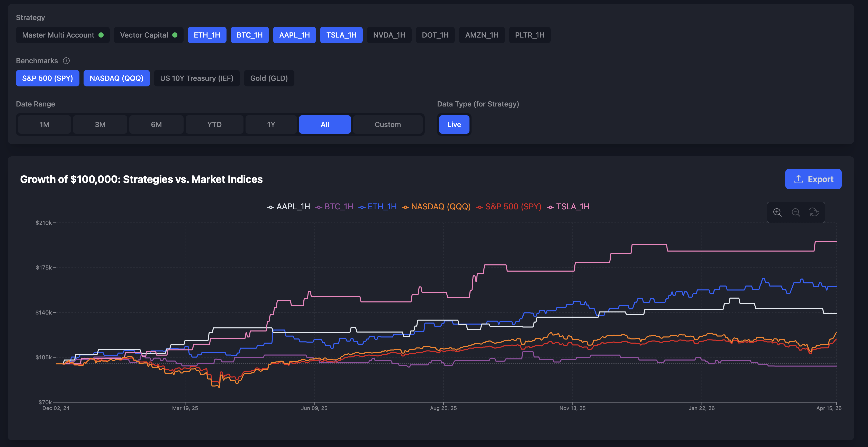Switch date range to 3M
Screen dimensions: 868x447
pyautogui.click(x=100, y=124)
